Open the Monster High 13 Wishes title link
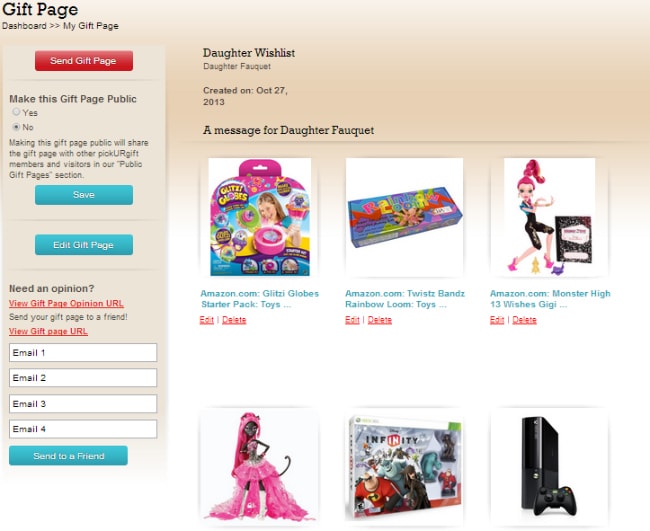This screenshot has width=650, height=531. [550, 299]
